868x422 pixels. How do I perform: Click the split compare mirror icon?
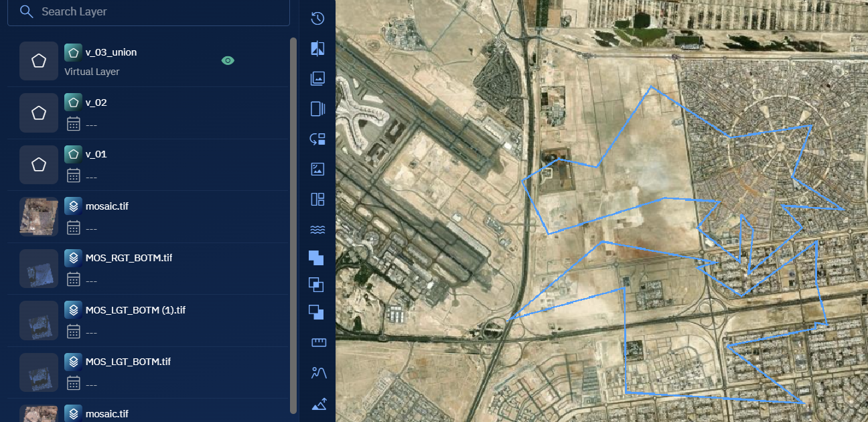click(318, 48)
